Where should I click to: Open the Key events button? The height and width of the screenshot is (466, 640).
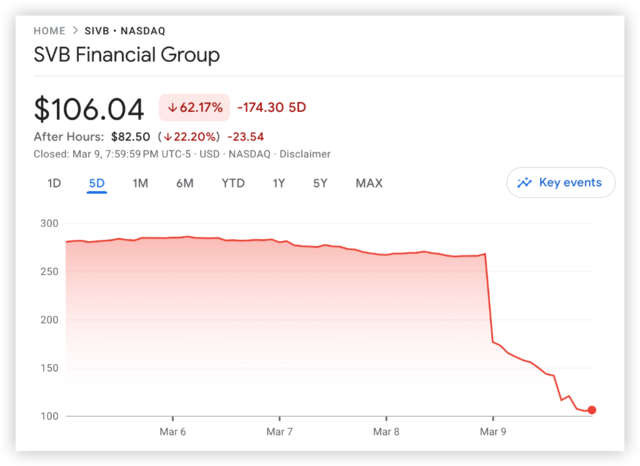561,182
